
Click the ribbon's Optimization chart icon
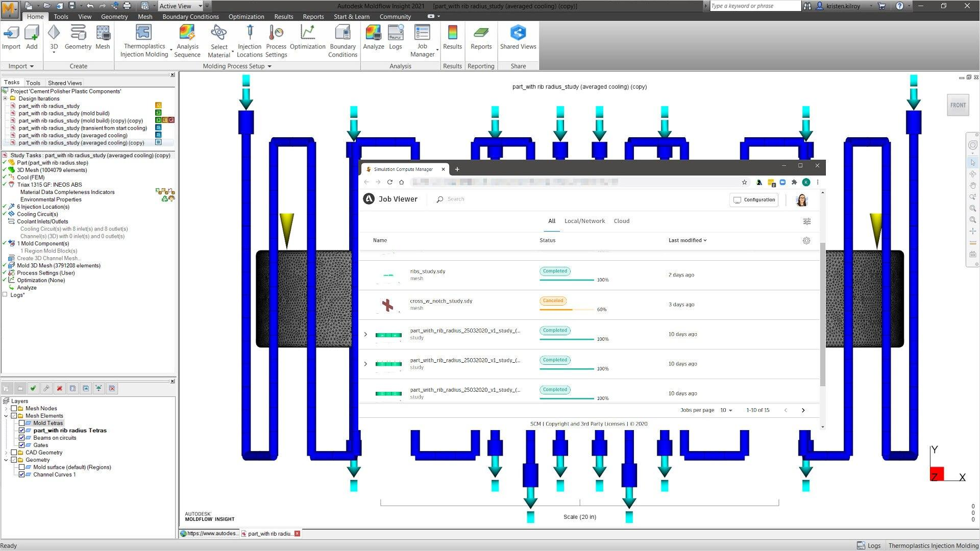click(307, 37)
